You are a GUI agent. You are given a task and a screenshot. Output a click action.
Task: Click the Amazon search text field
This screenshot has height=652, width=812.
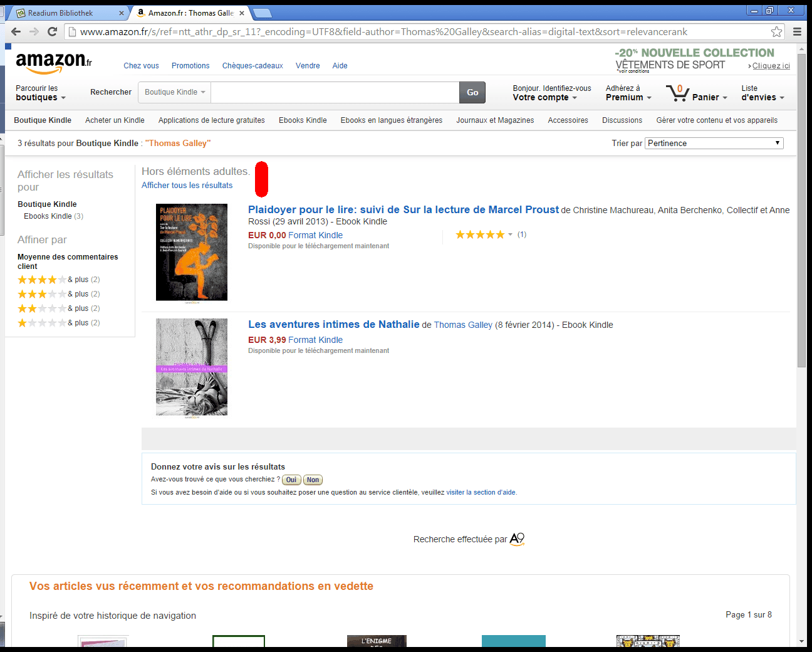click(335, 92)
